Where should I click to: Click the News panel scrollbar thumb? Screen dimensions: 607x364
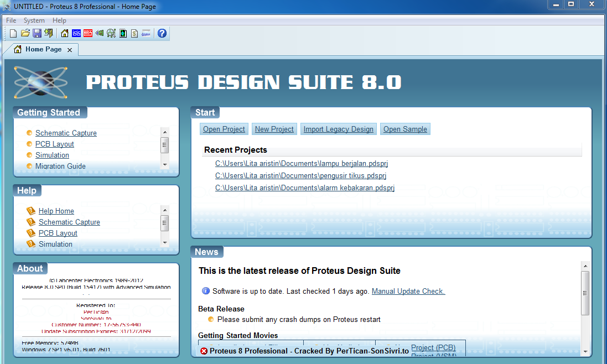tap(585, 293)
